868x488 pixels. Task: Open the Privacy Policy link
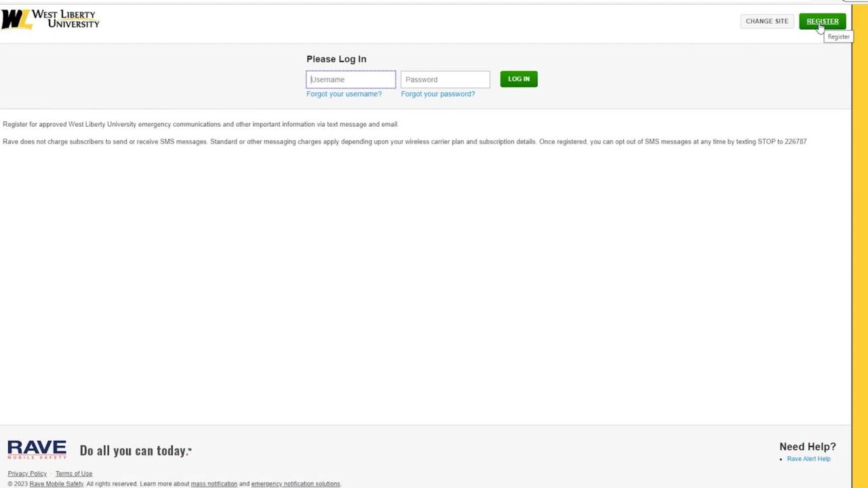pyautogui.click(x=27, y=474)
